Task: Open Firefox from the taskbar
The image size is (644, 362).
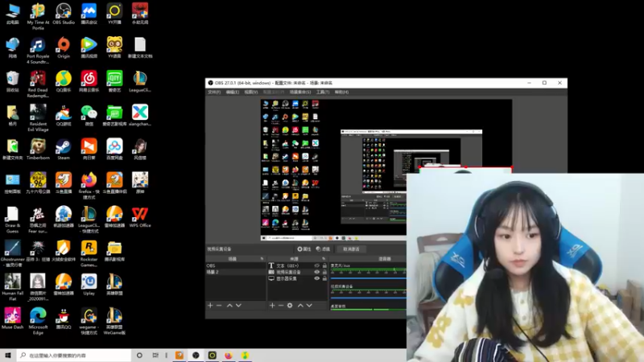Action: click(229, 356)
